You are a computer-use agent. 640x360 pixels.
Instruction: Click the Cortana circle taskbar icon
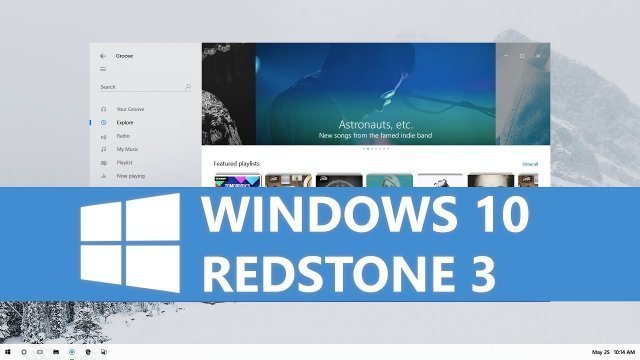tap(24, 352)
